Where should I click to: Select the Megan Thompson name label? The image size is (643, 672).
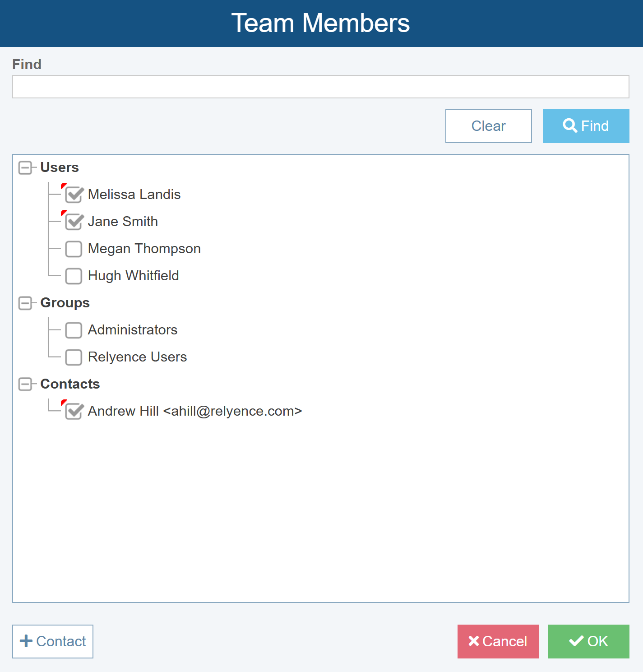pos(144,249)
